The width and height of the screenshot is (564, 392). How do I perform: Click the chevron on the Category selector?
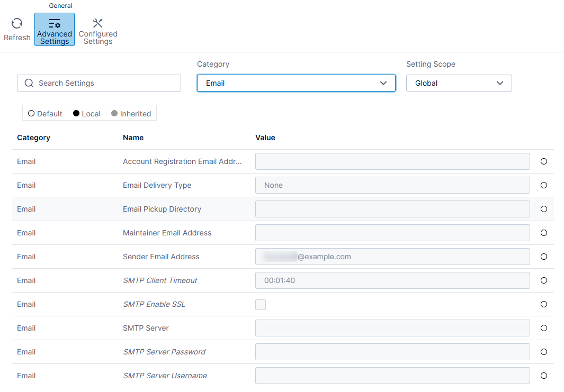point(383,83)
